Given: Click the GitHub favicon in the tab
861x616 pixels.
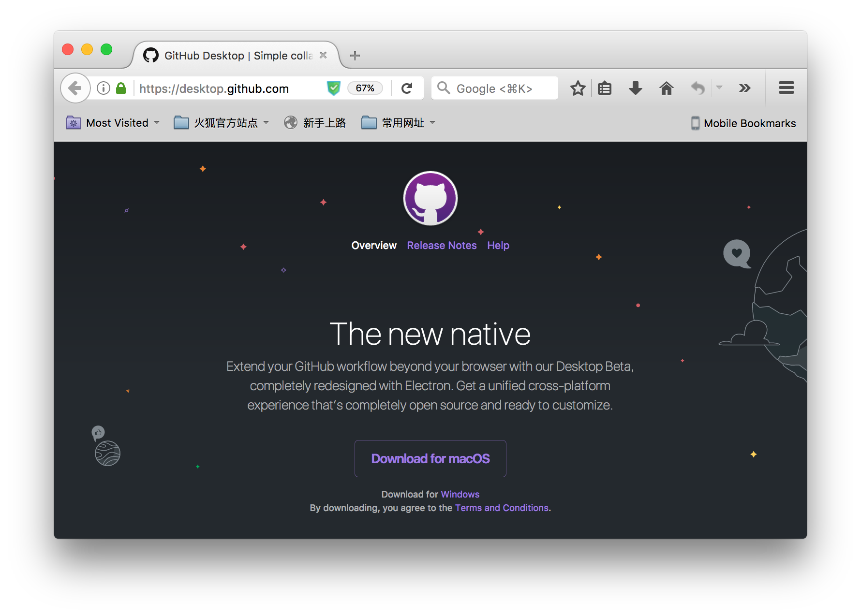Looking at the screenshot, I should 151,56.
